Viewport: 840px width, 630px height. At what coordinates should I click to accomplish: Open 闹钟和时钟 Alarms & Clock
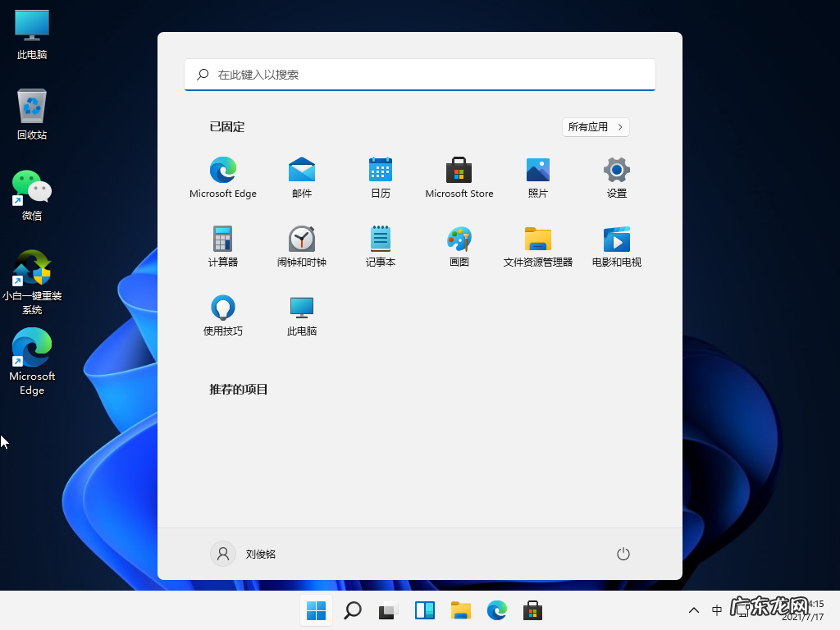301,244
